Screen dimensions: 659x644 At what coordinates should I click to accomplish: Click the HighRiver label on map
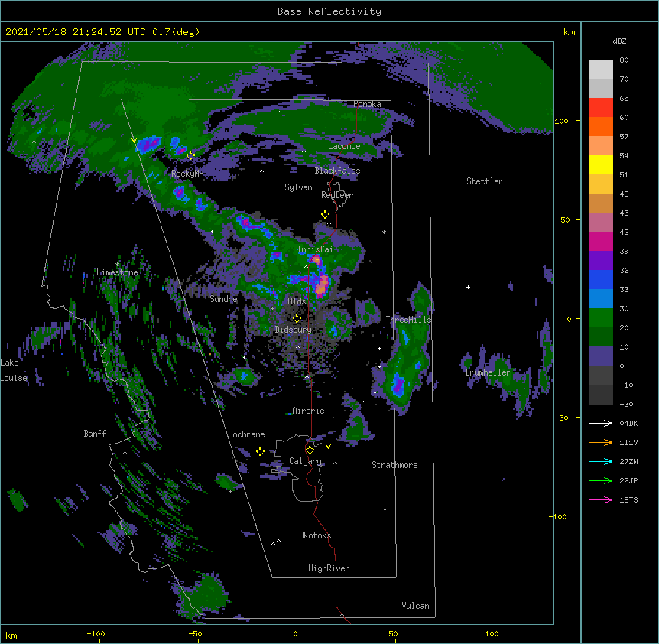pos(329,568)
